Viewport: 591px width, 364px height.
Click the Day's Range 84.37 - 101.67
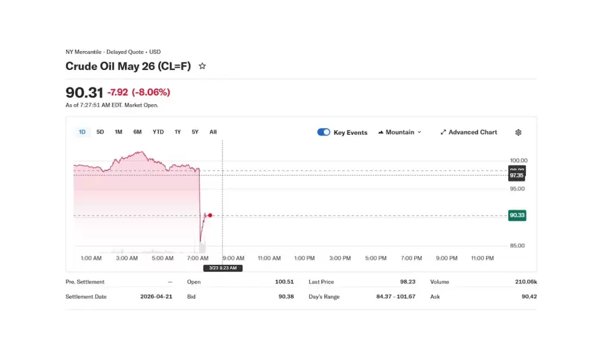click(x=396, y=297)
